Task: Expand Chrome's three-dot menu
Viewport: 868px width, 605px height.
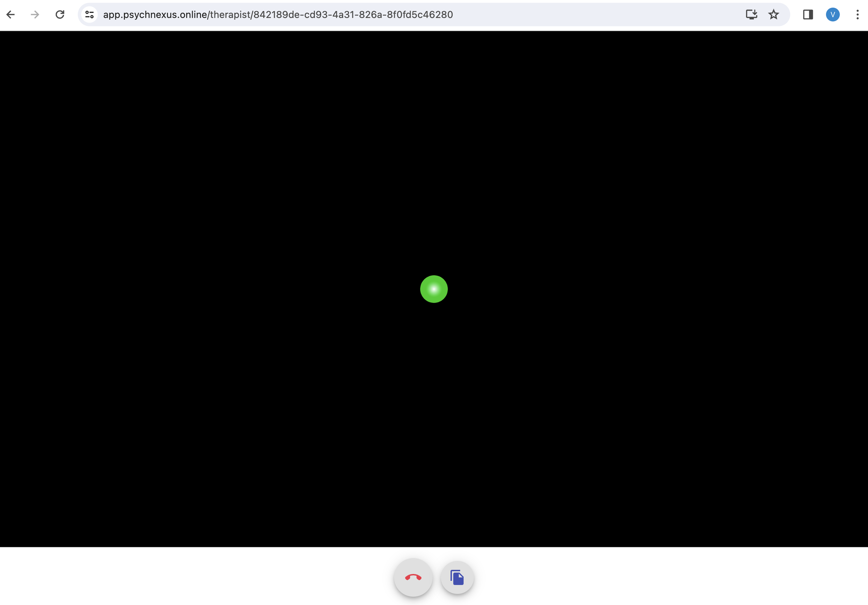Action: pyautogui.click(x=857, y=14)
